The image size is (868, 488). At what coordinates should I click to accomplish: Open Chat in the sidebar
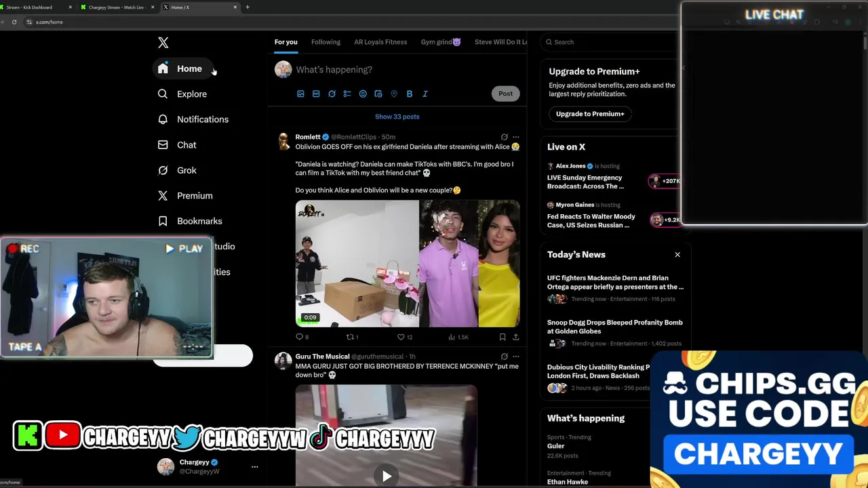176,145
